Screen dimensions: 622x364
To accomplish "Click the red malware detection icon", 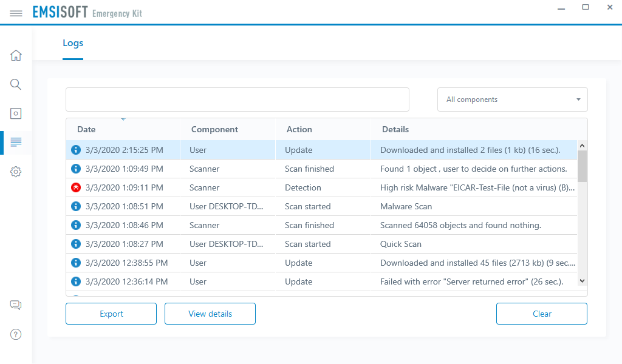I will click(76, 187).
